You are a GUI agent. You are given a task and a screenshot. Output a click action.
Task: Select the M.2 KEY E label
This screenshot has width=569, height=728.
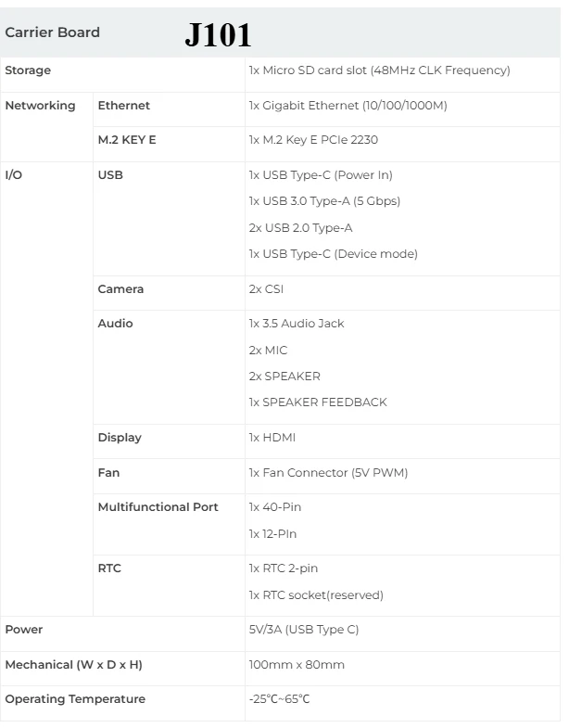click(x=127, y=140)
